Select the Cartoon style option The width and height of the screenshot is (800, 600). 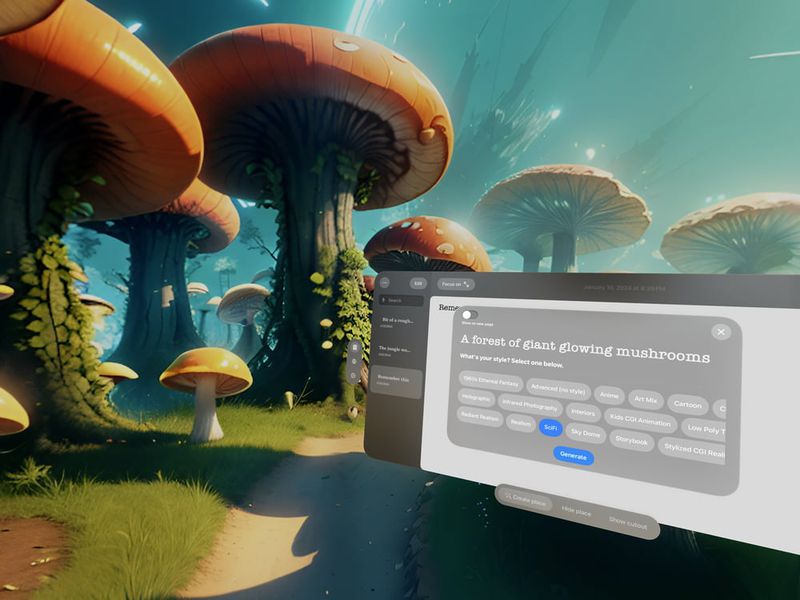click(x=689, y=405)
